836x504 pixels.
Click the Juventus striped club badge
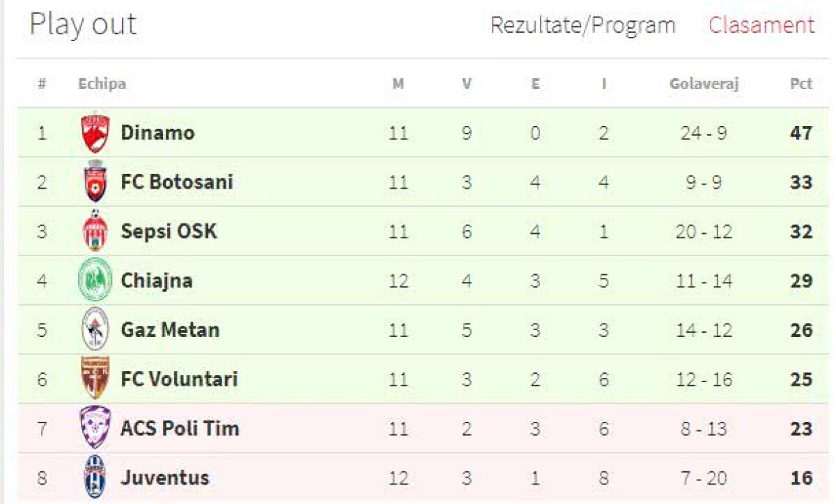[x=95, y=478]
